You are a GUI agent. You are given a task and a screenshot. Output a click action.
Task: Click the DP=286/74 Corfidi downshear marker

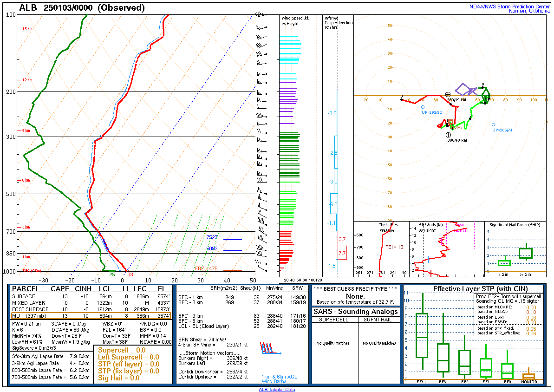494,125
